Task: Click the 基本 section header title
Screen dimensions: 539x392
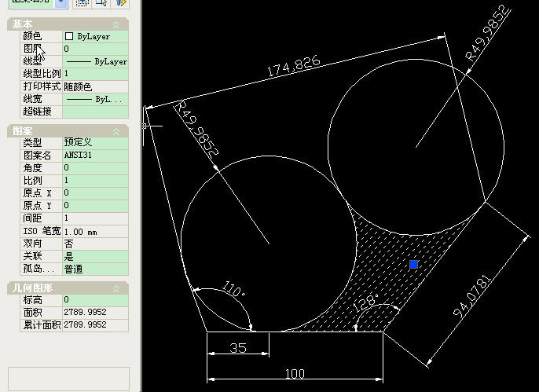Action: (22, 24)
